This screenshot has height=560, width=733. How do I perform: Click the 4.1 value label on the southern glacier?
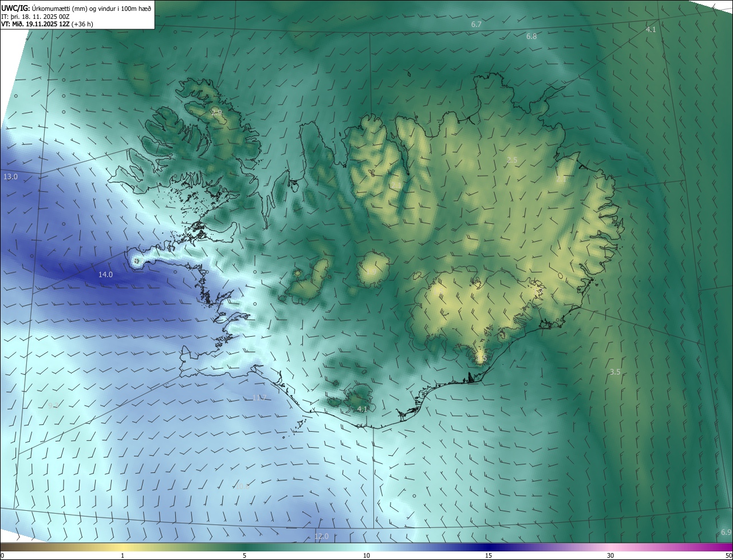tap(362, 409)
